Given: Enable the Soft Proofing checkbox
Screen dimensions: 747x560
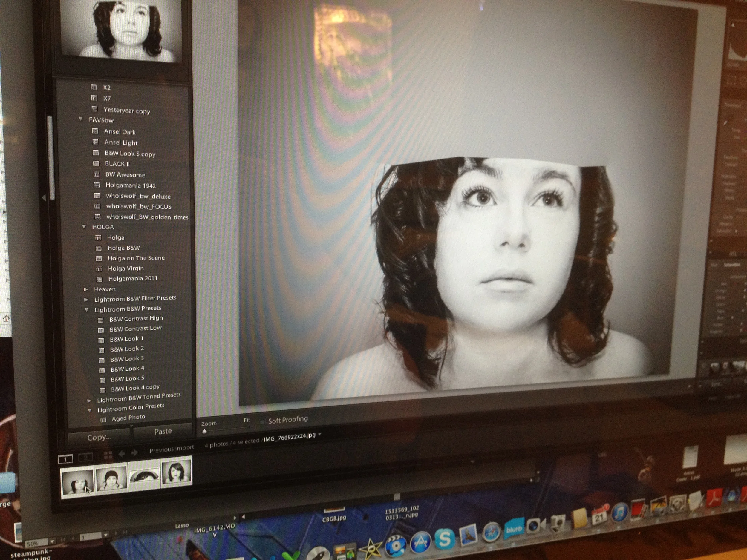Looking at the screenshot, I should (x=262, y=422).
